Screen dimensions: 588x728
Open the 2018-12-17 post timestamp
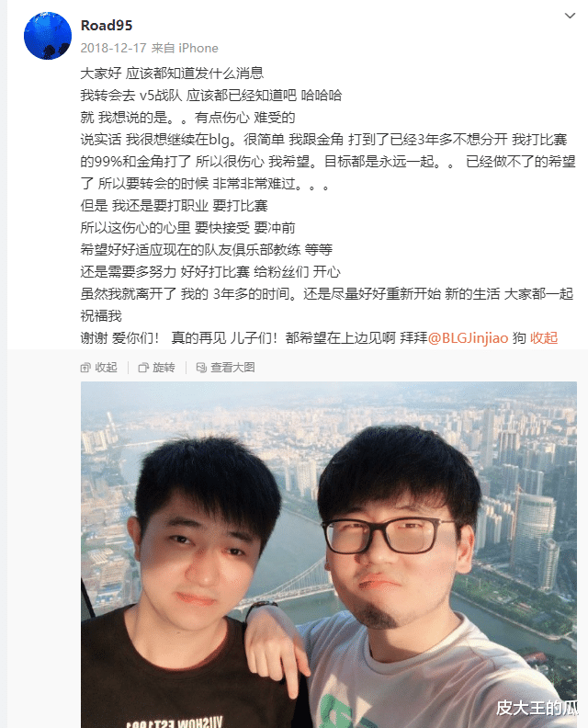tap(114, 48)
